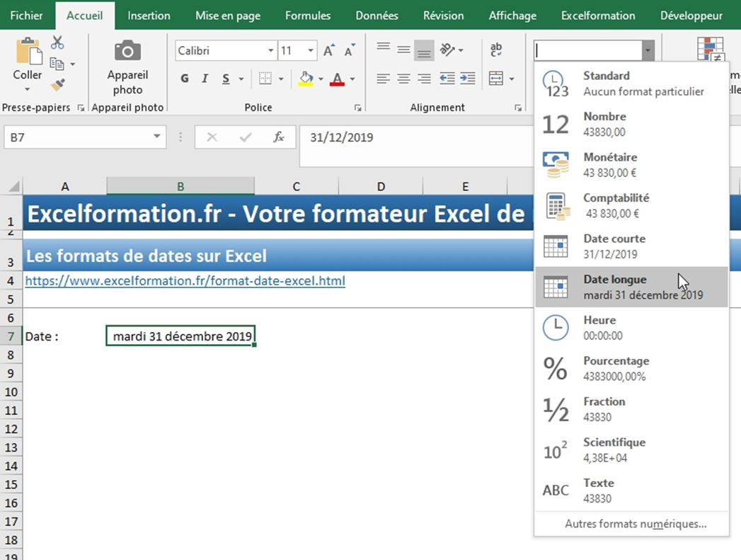Click the conditional formatting icon
This screenshot has height=560, width=741.
click(711, 49)
